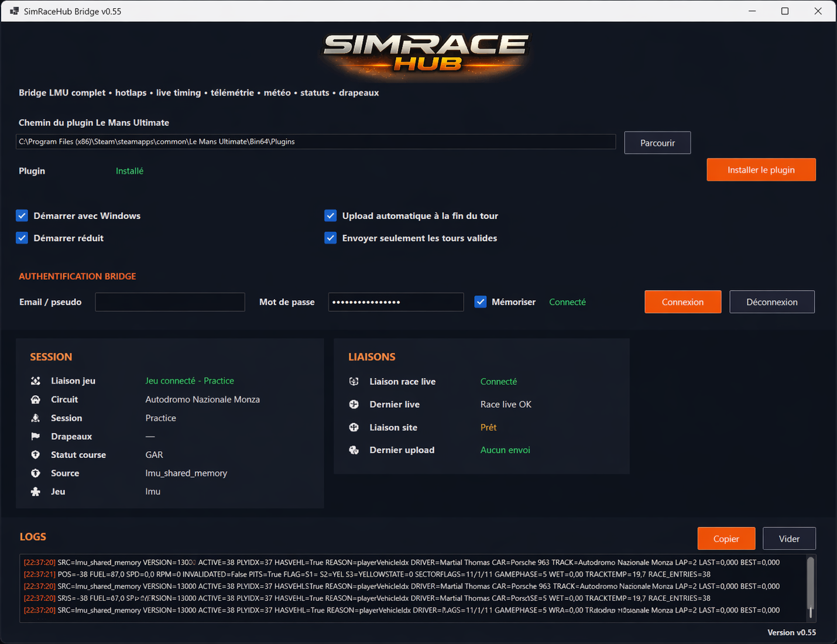
Task: Click the Drapeaux flag icon
Action: (36, 436)
